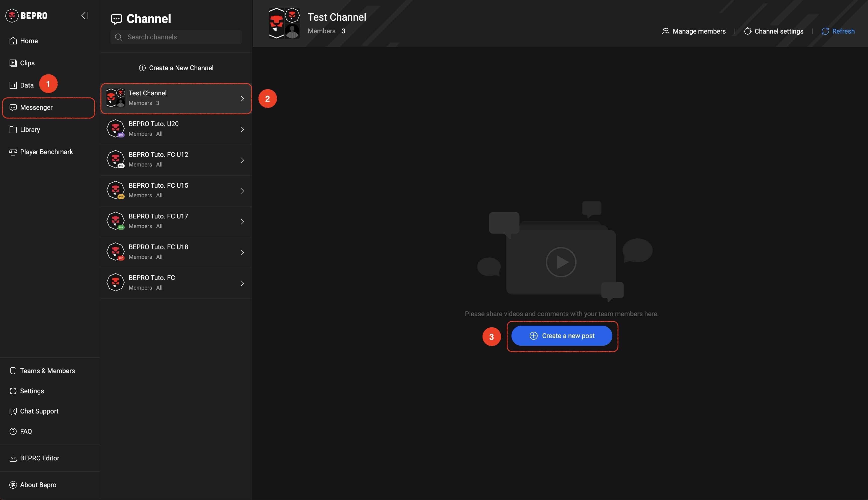The width and height of the screenshot is (868, 500).
Task: Click Manage members people icon
Action: pyautogui.click(x=665, y=31)
